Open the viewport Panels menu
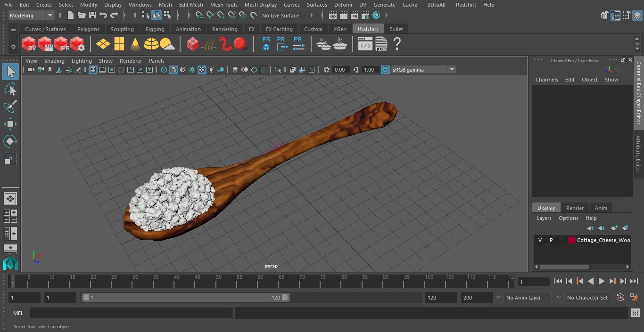The height and width of the screenshot is (332, 644). [157, 61]
